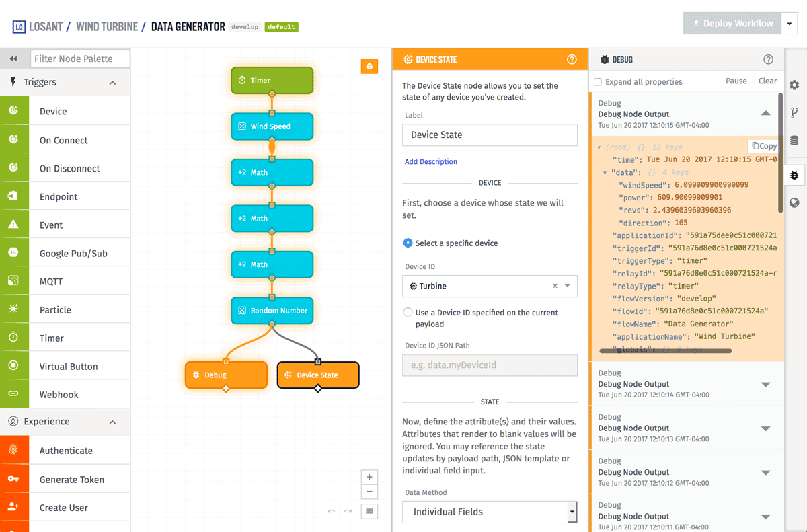Open the storage database icon in right sidebar

794,141
